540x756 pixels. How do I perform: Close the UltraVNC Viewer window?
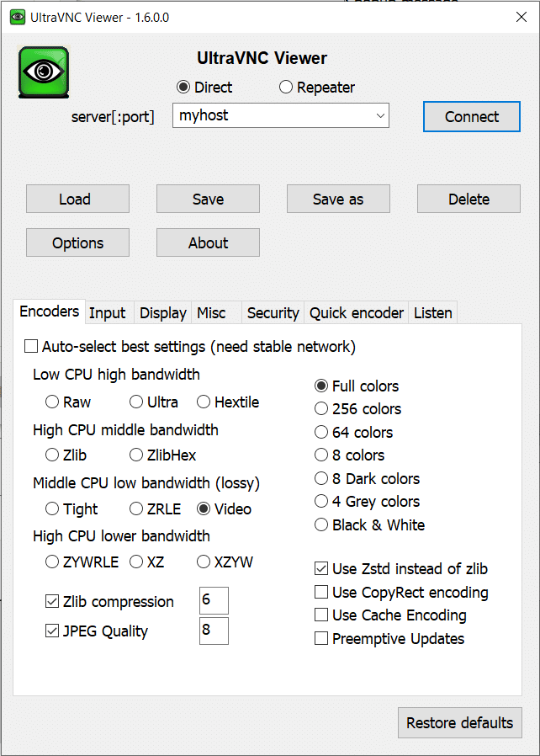(521, 18)
